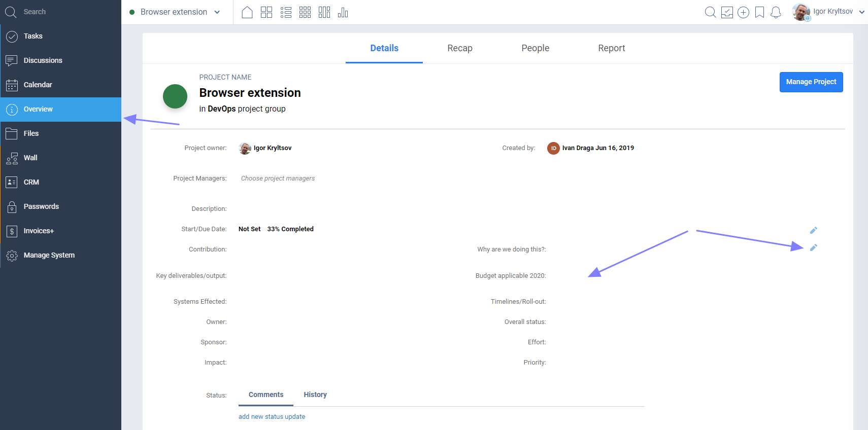Switch to the list view icon
Viewport: 868px width, 430px height.
coord(286,12)
